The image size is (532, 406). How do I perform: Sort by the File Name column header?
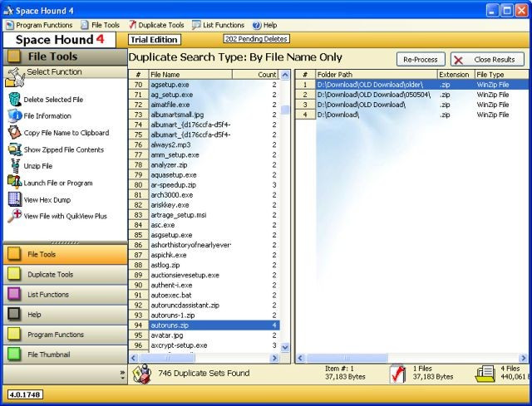pos(190,75)
